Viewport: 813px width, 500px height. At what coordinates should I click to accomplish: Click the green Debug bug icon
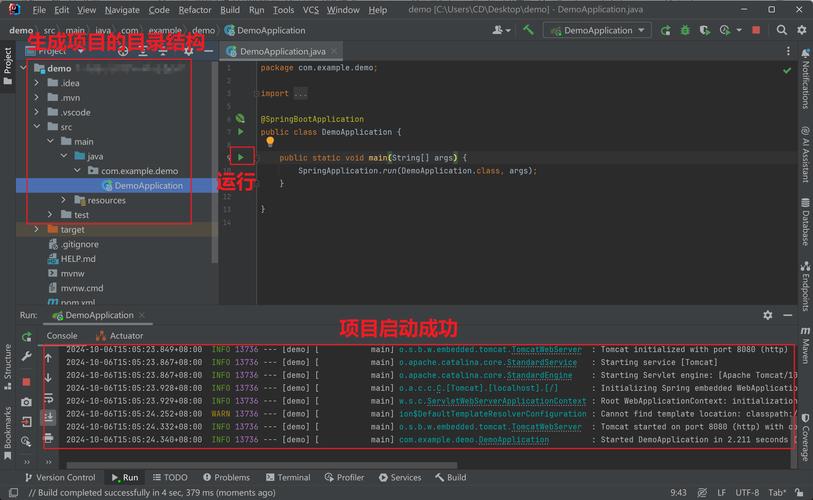point(685,31)
